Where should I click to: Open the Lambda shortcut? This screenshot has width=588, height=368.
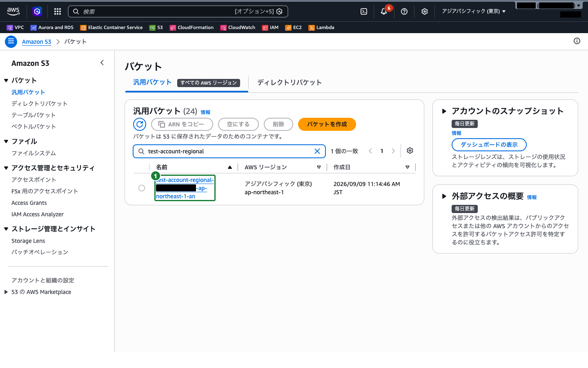pyautogui.click(x=321, y=27)
